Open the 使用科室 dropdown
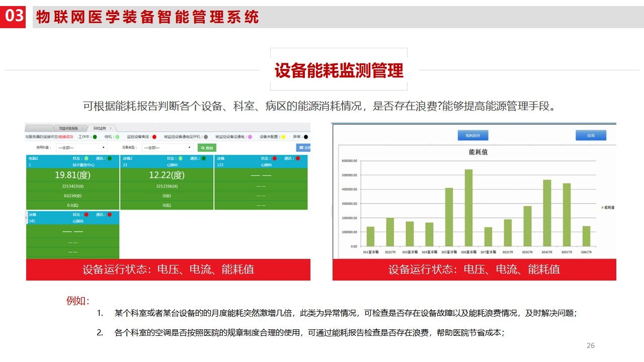The height and width of the screenshot is (362, 644). click(82, 148)
